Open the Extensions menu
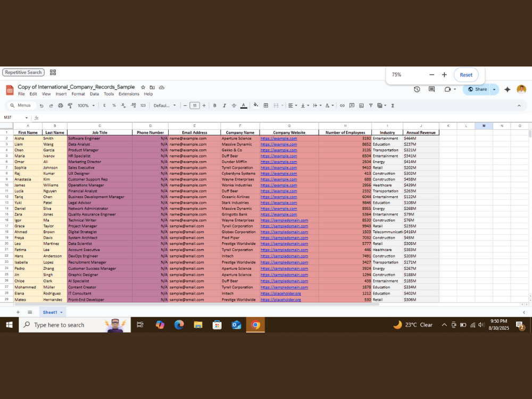Image resolution: width=532 pixels, height=399 pixels. pyautogui.click(x=129, y=94)
